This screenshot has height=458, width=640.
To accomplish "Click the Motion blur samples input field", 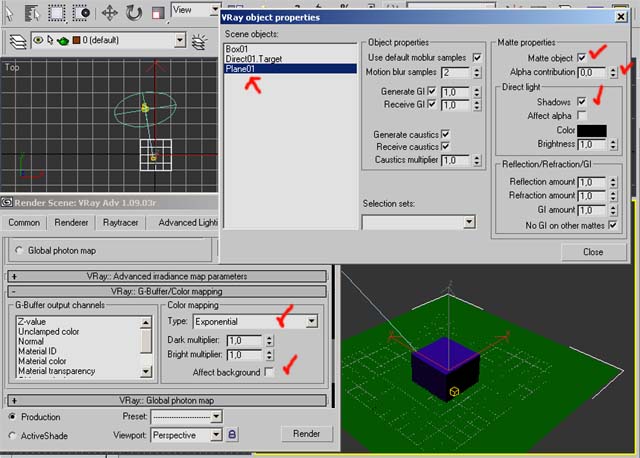I will click(x=456, y=73).
